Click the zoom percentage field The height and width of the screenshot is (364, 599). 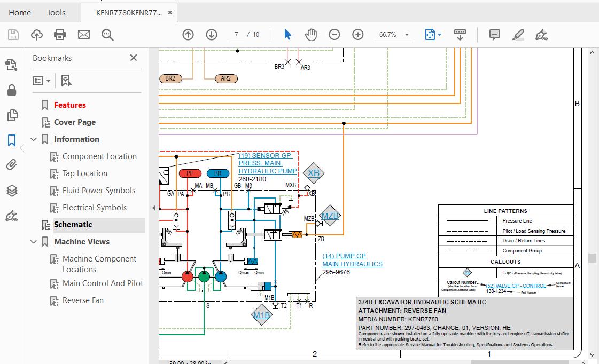click(388, 35)
